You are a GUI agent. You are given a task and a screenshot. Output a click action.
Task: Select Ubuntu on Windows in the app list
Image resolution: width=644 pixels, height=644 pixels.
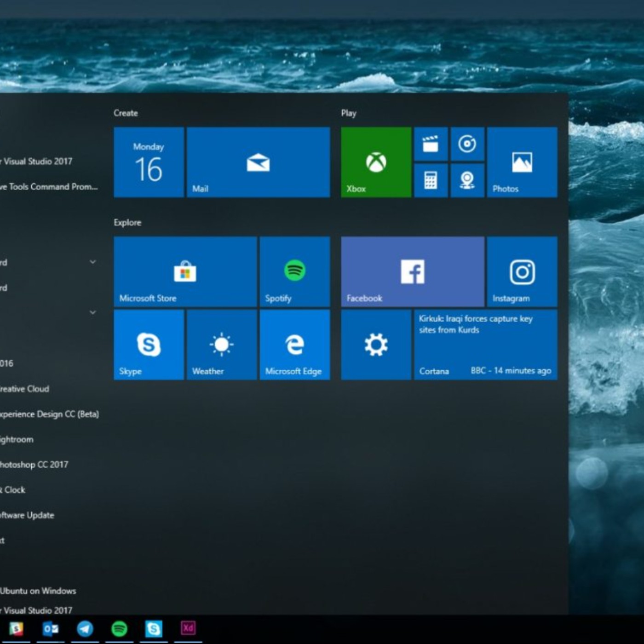[x=38, y=591]
